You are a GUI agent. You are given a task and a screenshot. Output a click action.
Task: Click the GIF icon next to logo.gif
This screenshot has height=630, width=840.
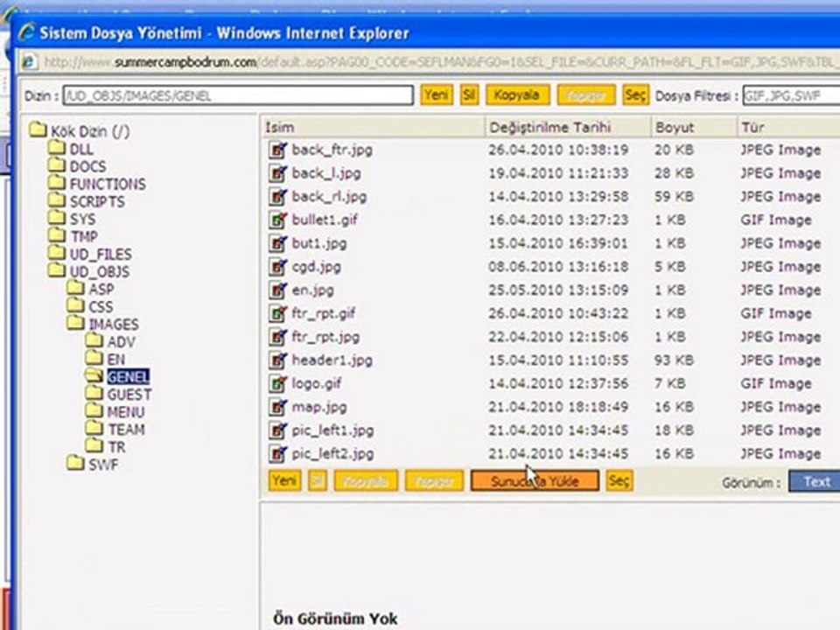pyautogui.click(x=277, y=383)
